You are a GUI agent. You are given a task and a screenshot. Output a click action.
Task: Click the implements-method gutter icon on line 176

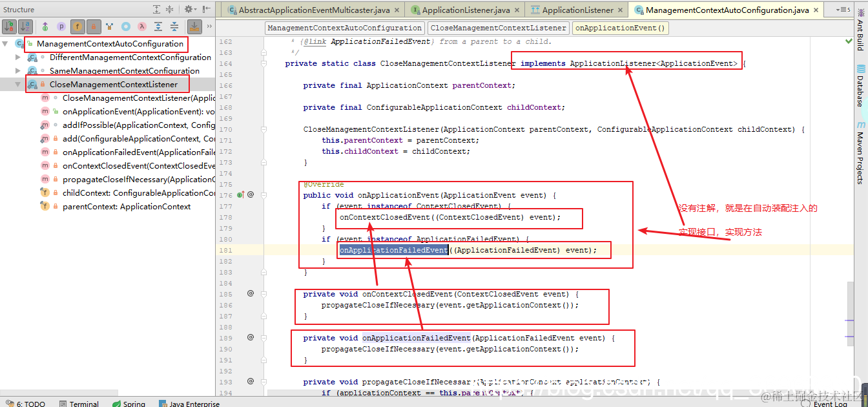[x=240, y=194]
